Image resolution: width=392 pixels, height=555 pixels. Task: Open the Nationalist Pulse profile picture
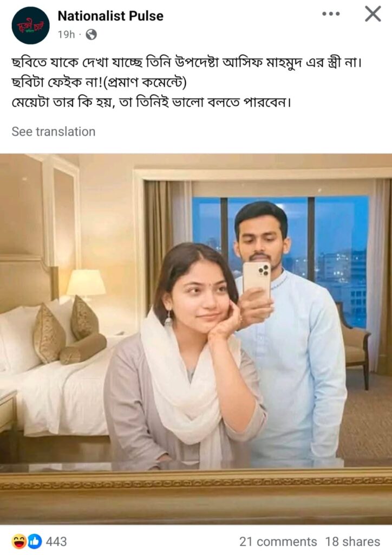click(30, 25)
